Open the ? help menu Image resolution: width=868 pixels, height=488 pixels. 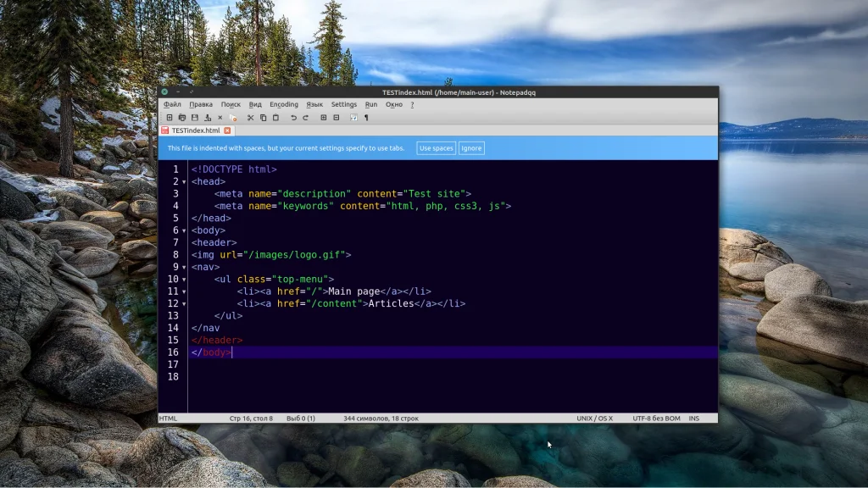(412, 104)
